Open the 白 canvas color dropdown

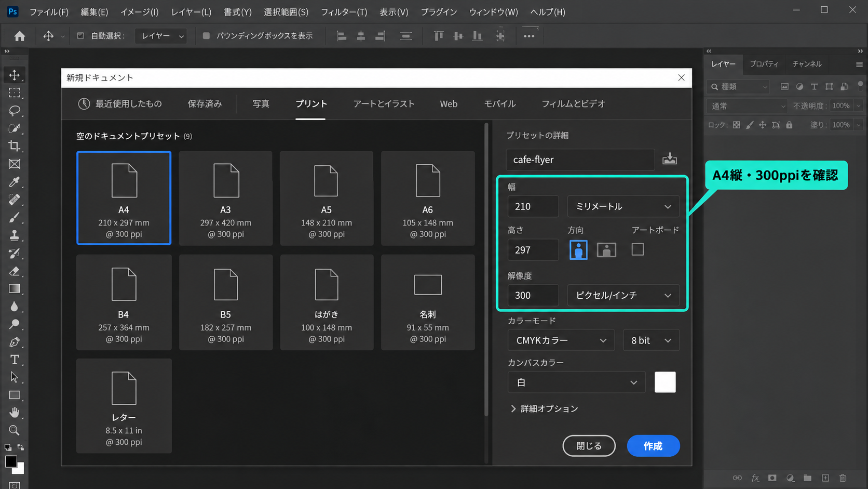tap(576, 382)
